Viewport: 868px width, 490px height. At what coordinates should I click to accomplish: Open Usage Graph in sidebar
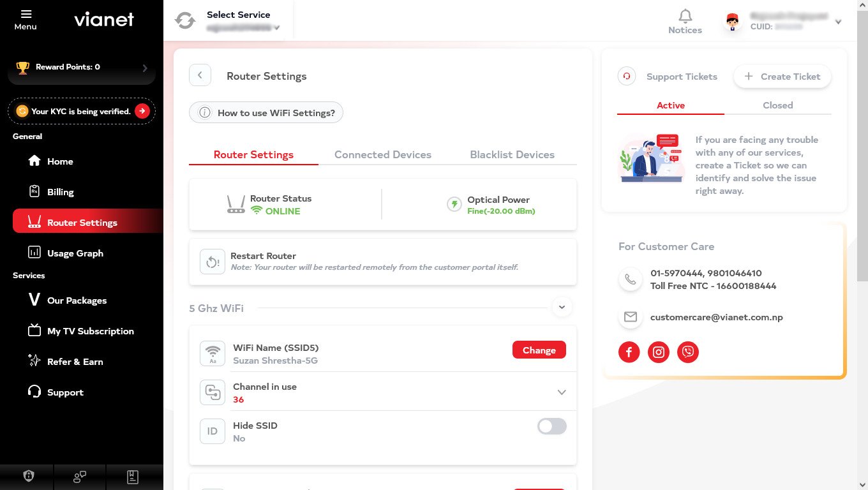coord(88,253)
